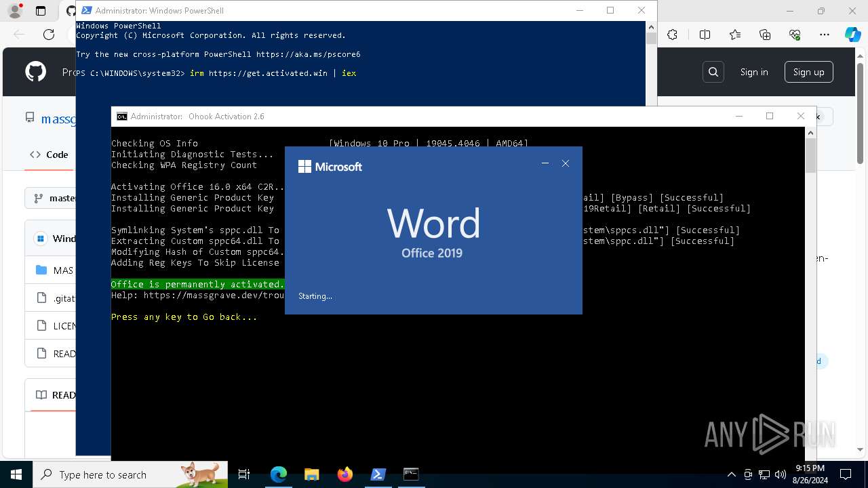The image size is (868, 488).
Task: Click 'Office is permanently activated' message
Action: (x=197, y=284)
